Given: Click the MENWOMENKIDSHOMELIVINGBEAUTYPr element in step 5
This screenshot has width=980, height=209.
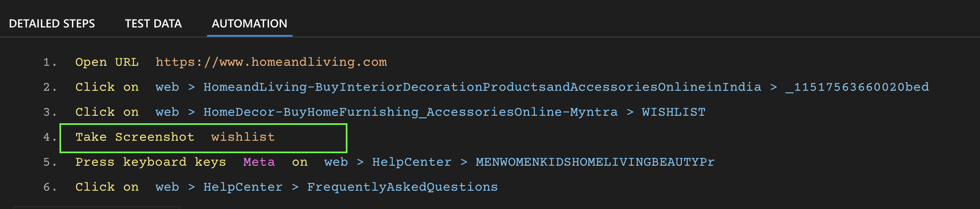Looking at the screenshot, I should coord(595,162).
